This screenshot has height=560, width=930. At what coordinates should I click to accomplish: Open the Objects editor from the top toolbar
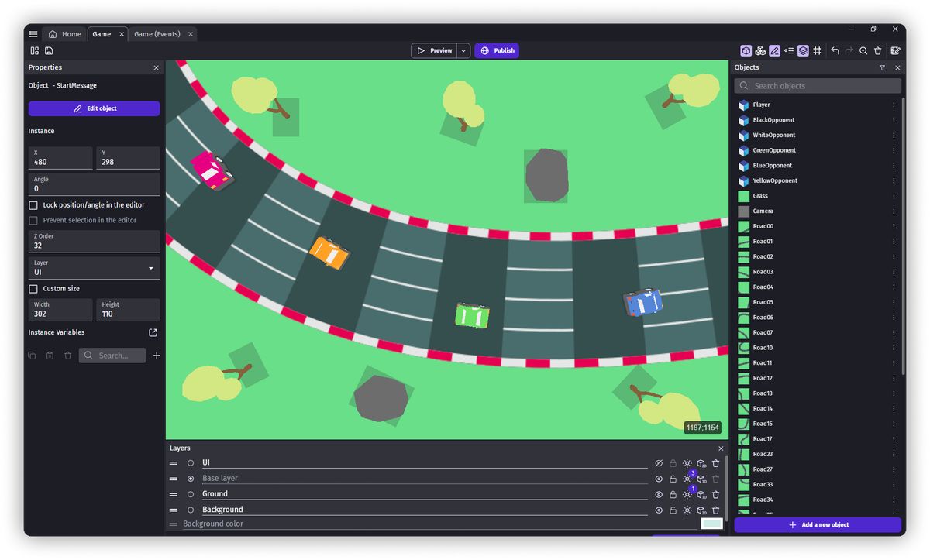[x=746, y=50]
